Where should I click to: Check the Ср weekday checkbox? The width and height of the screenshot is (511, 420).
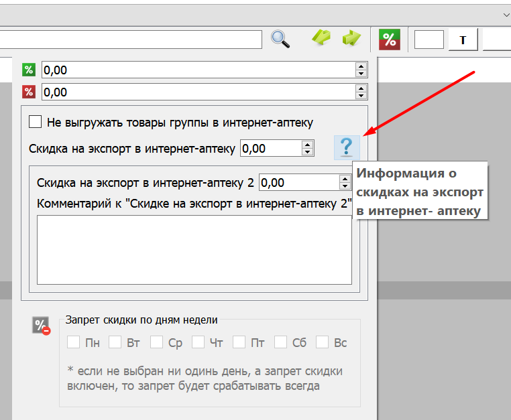click(x=156, y=342)
